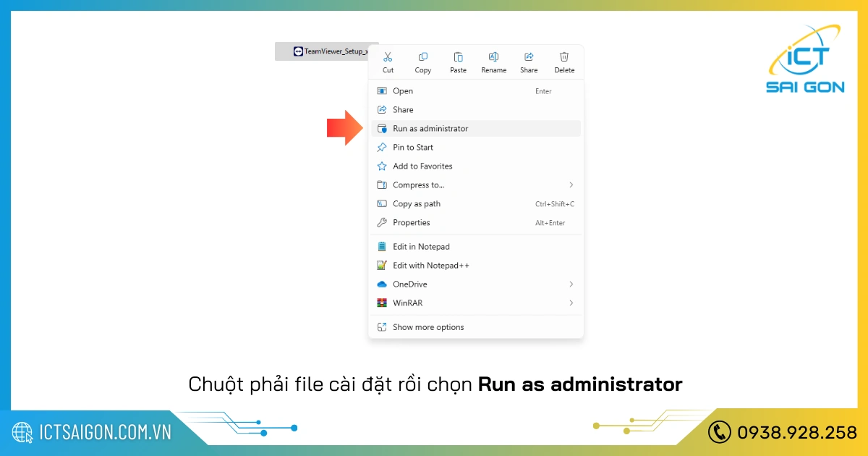Screen dimensions: 868x456
Task: Click the star icon beside Add to Favorites
Action: [x=382, y=166]
